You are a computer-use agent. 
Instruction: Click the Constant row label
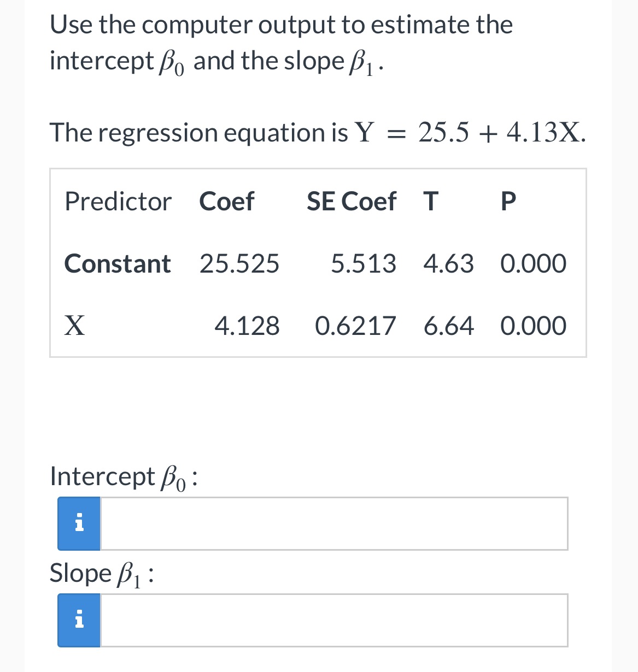click(x=117, y=264)
